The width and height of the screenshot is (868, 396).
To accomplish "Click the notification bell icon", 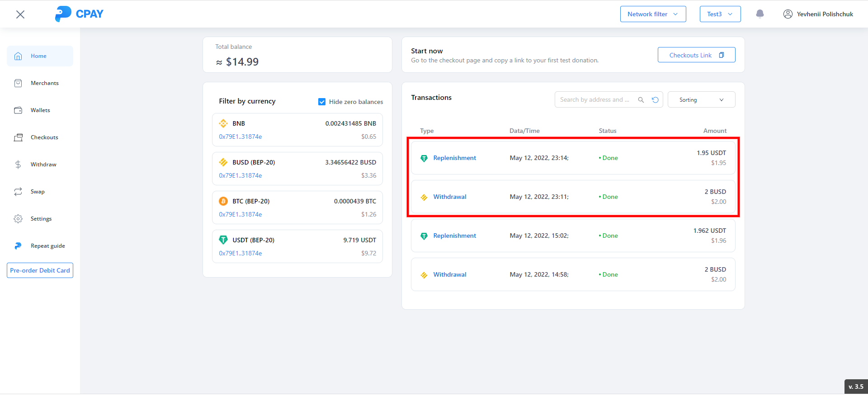I will (x=760, y=14).
